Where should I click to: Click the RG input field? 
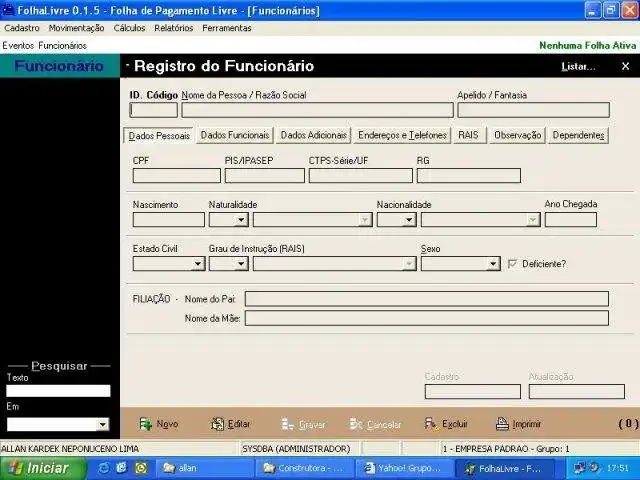click(x=469, y=176)
